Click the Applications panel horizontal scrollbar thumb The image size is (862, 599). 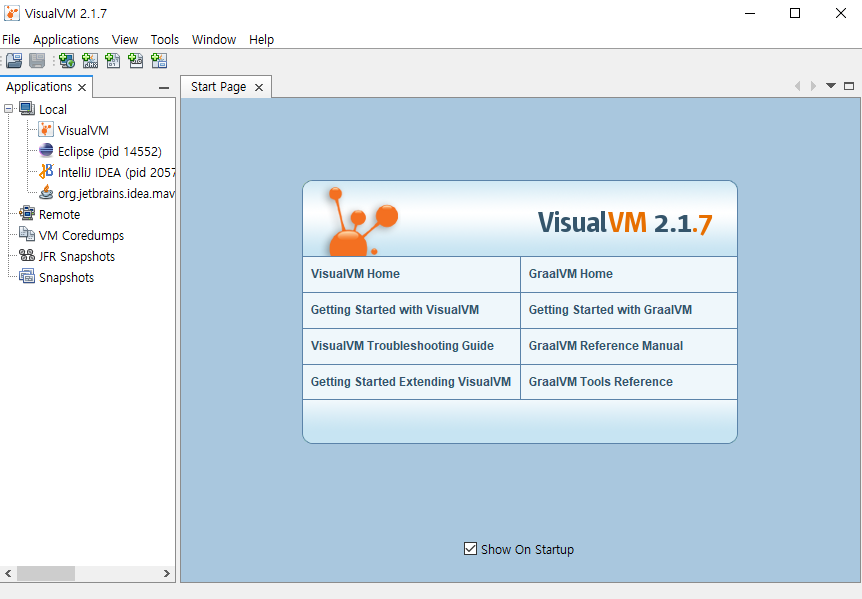point(46,573)
